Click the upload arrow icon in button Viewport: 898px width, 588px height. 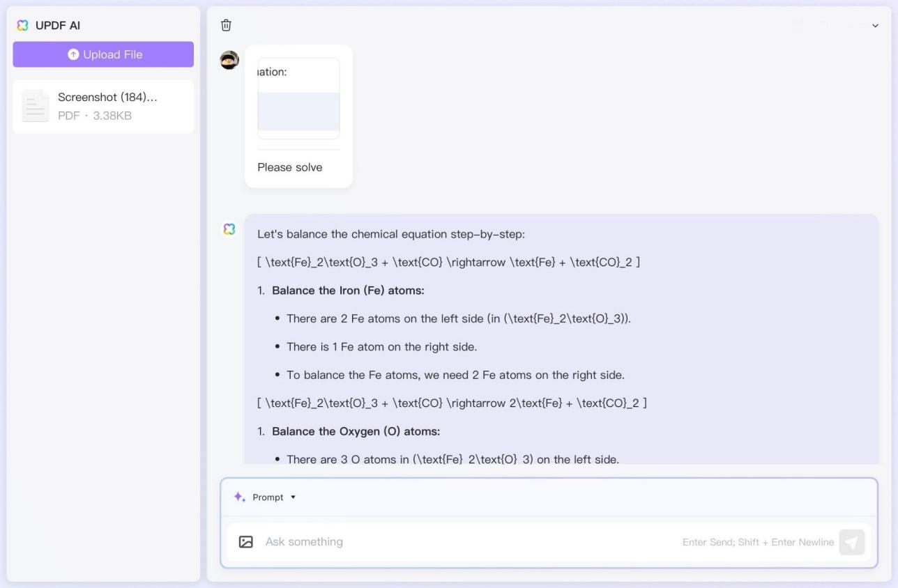tap(73, 54)
